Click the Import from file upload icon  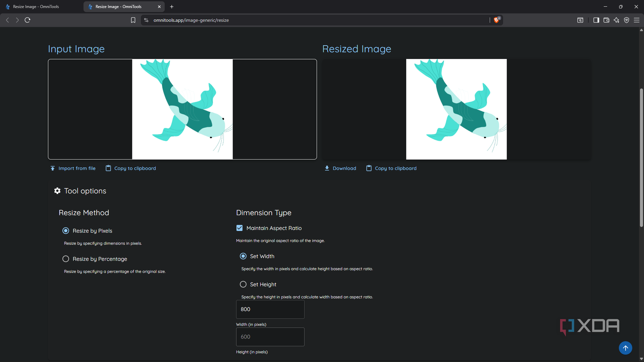point(53,168)
